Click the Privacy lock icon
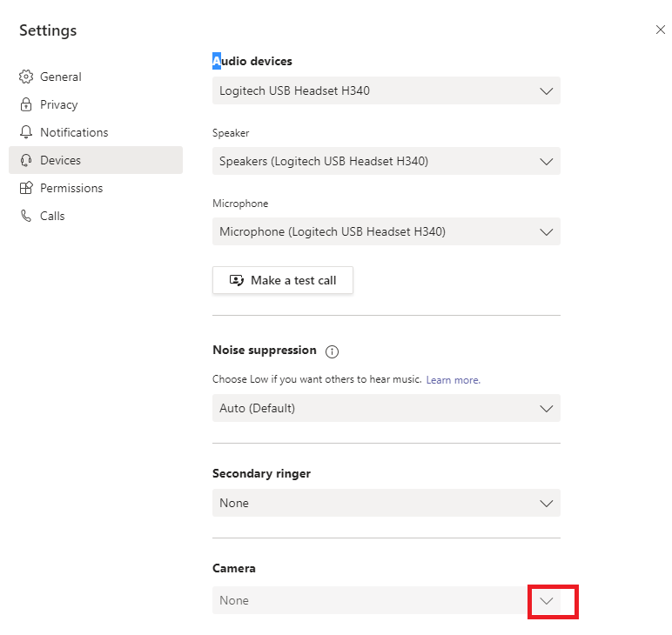Screen dimensions: 672x635 [x=26, y=104]
